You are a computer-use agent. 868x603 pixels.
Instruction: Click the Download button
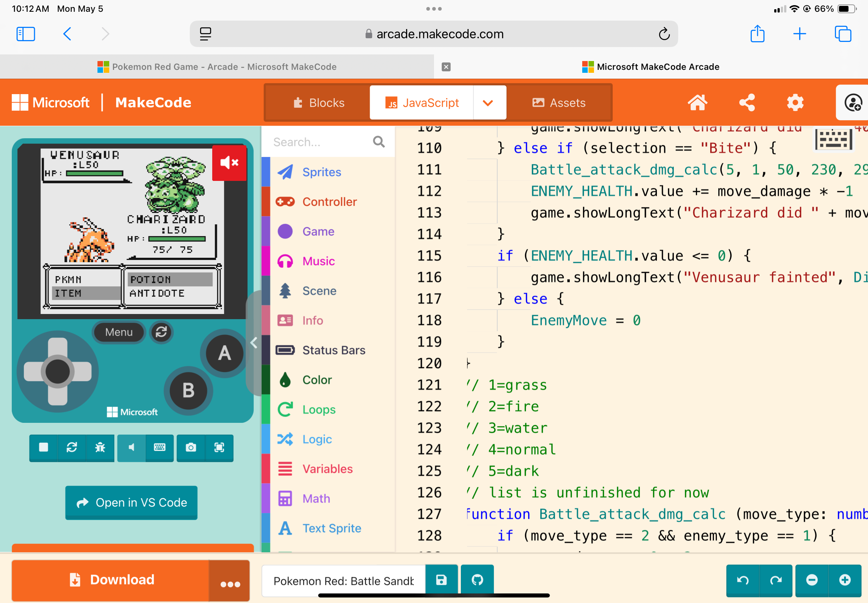pyautogui.click(x=111, y=580)
